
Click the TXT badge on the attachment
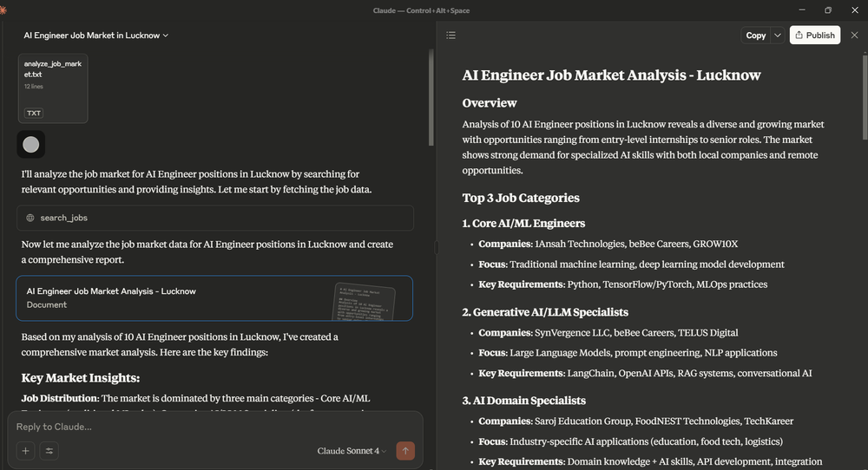(34, 113)
